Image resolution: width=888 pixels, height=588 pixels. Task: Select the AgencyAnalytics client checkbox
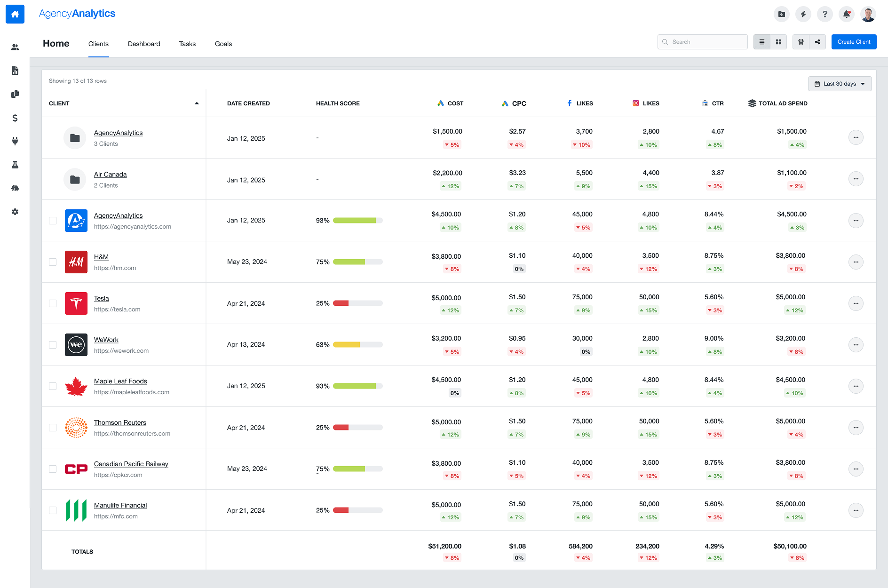coord(53,221)
